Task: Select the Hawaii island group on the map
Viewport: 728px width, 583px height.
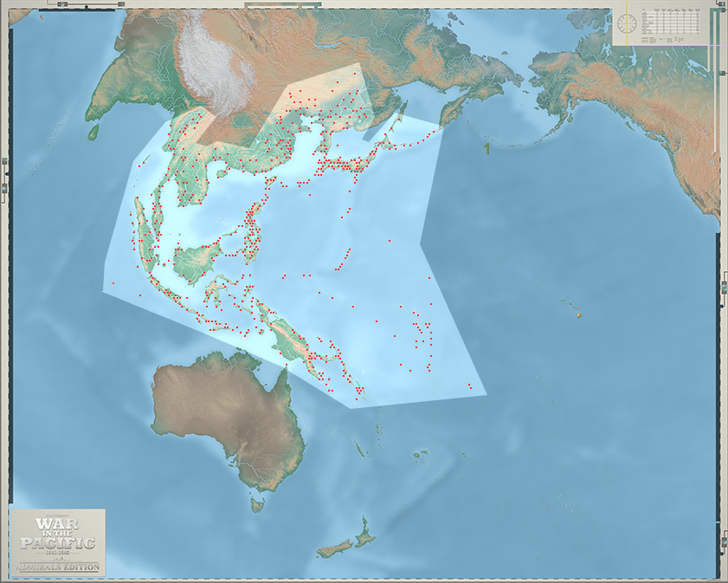Action: 571,308
